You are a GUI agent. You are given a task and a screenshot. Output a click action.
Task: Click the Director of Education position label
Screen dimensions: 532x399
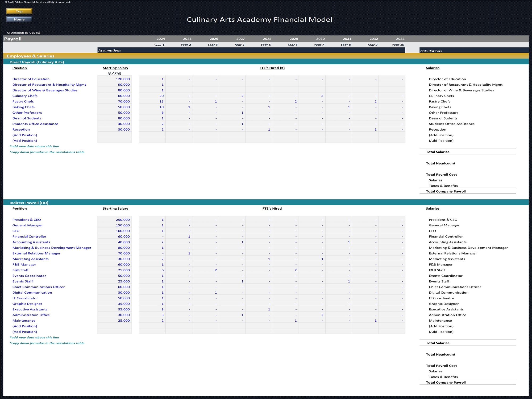[31, 79]
